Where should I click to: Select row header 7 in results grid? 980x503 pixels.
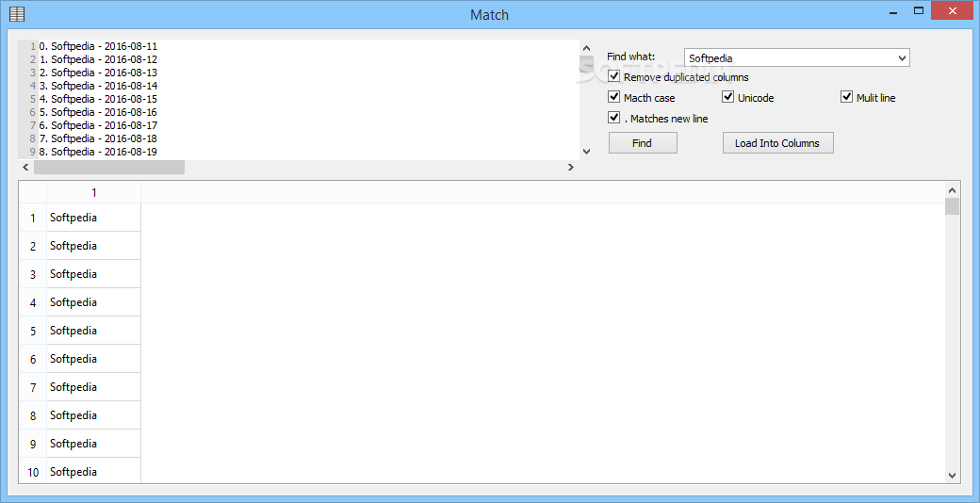pyautogui.click(x=33, y=387)
